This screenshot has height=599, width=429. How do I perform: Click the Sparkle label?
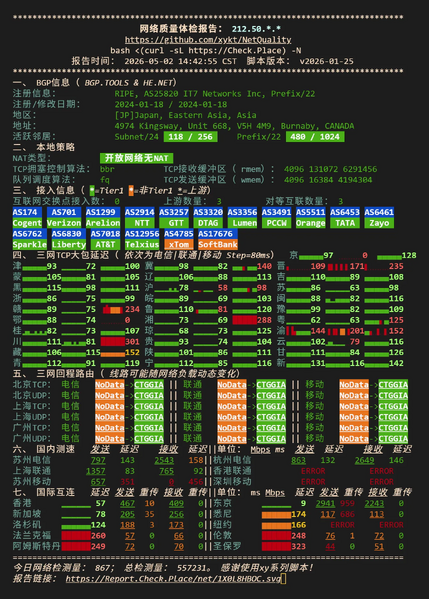(30, 244)
